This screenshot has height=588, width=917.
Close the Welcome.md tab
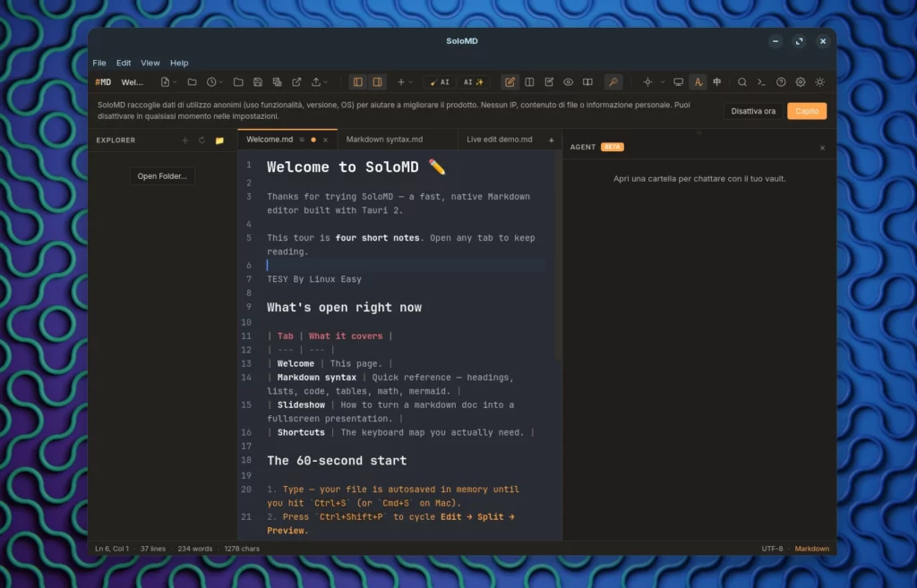point(325,141)
